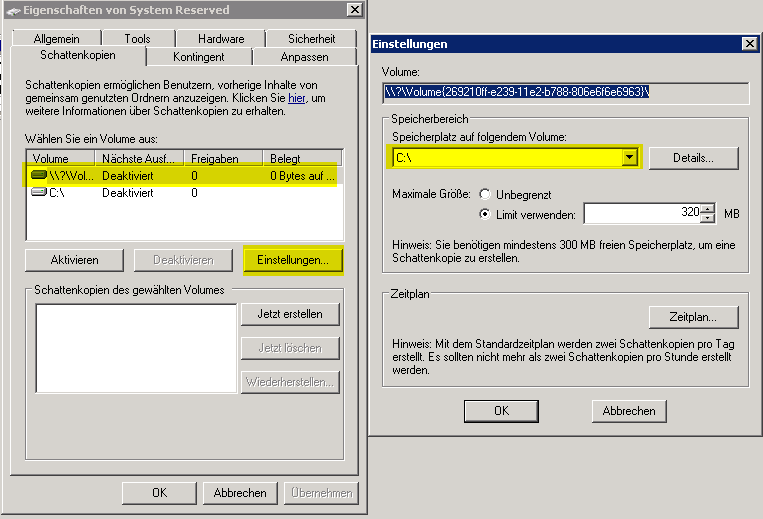
Task: Sort by the Nächste Ausf... column header
Action: pyautogui.click(x=140, y=159)
